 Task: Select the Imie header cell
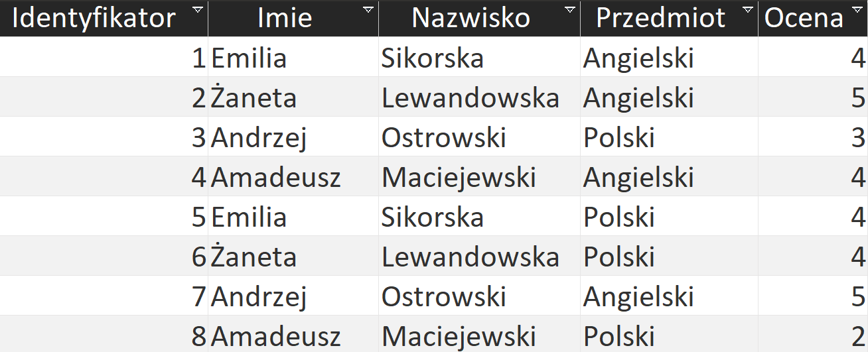[x=293, y=18]
